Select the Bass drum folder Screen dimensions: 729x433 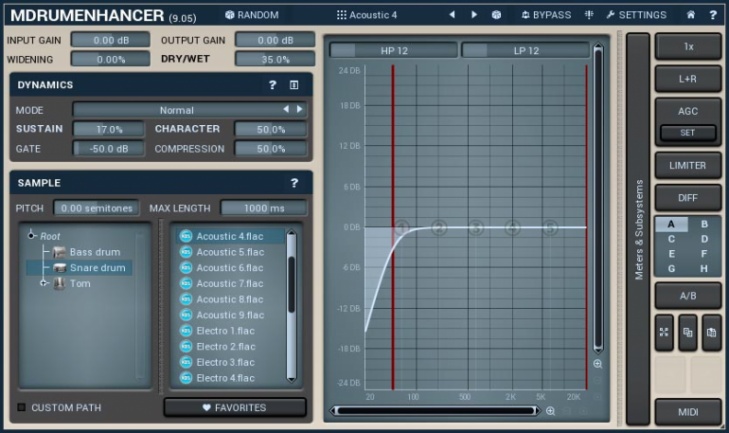click(94, 252)
